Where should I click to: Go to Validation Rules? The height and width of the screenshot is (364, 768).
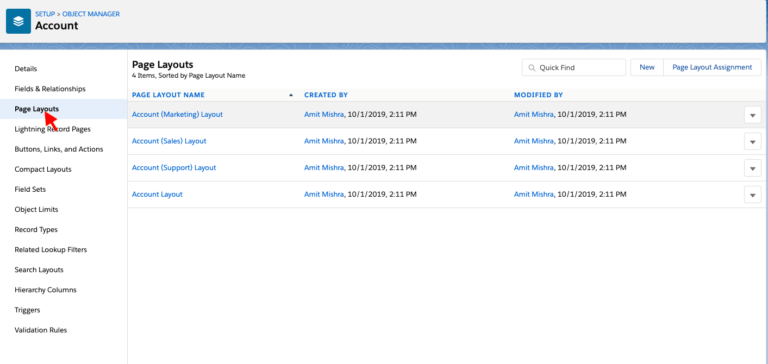41,330
